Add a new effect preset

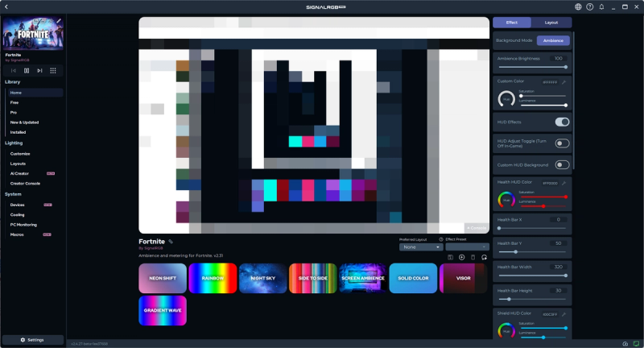[462, 257]
